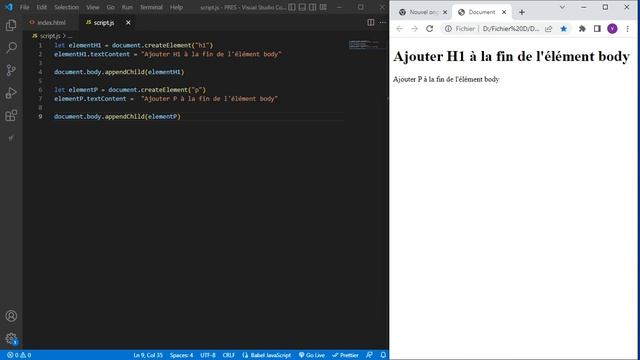Click Prettier in the status bar

[x=345, y=355]
